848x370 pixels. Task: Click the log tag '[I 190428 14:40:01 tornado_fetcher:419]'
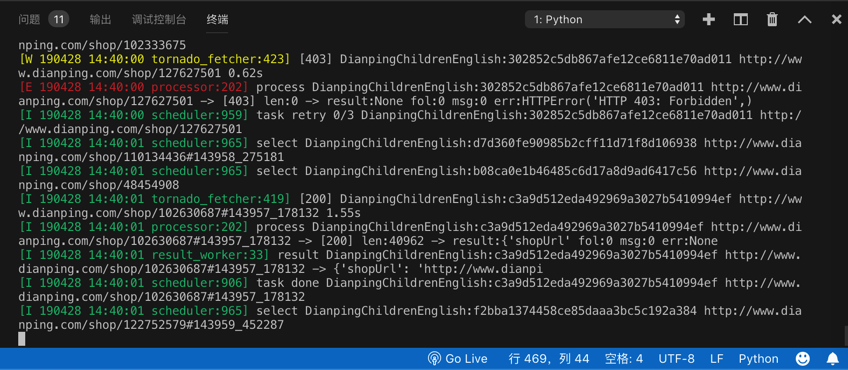(155, 199)
